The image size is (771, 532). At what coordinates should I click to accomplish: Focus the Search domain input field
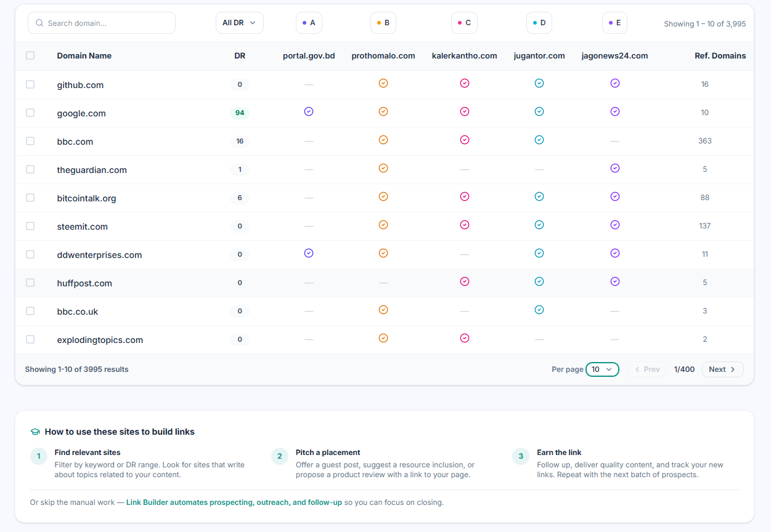(x=102, y=23)
